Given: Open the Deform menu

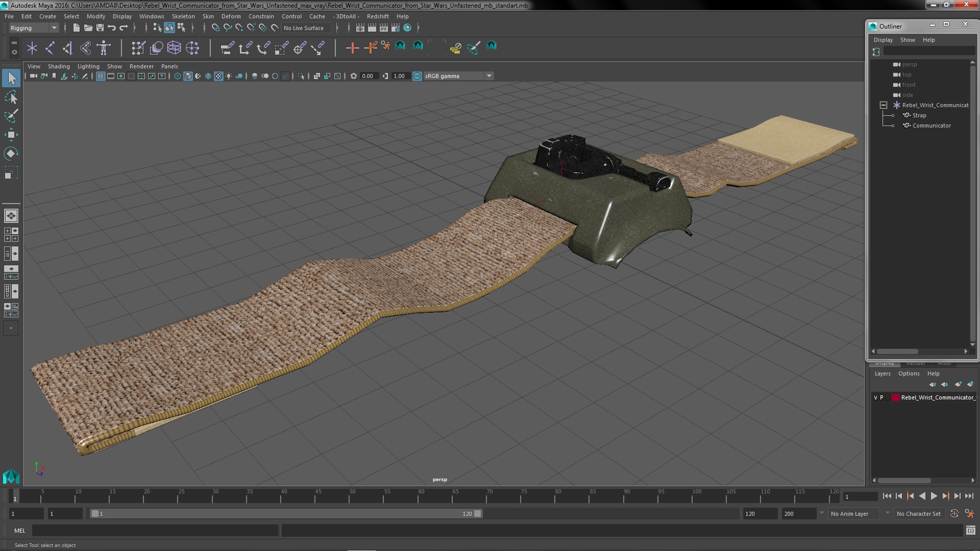Looking at the screenshot, I should [x=231, y=16].
